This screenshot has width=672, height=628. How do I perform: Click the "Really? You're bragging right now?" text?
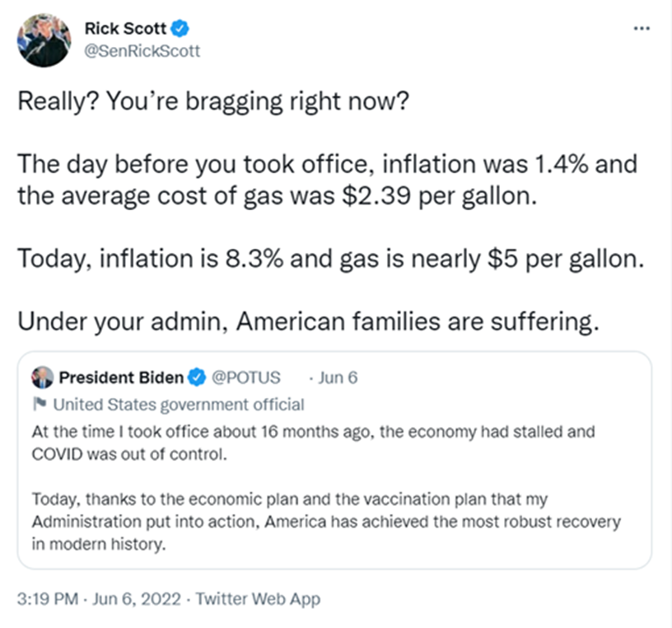[213, 101]
